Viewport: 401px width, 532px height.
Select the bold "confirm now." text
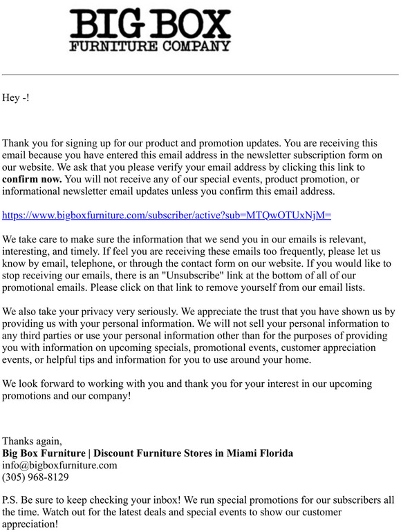coord(32,179)
